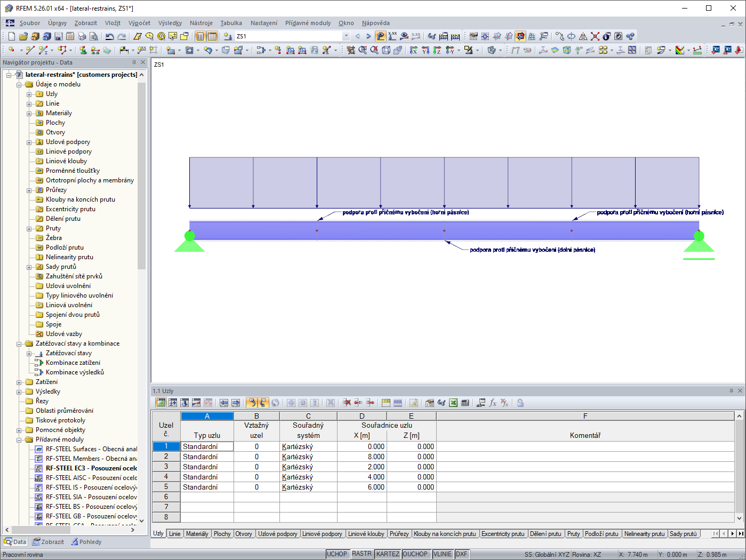Toggle DXF display in the status bar
The width and height of the screenshot is (746, 560).
click(x=461, y=554)
